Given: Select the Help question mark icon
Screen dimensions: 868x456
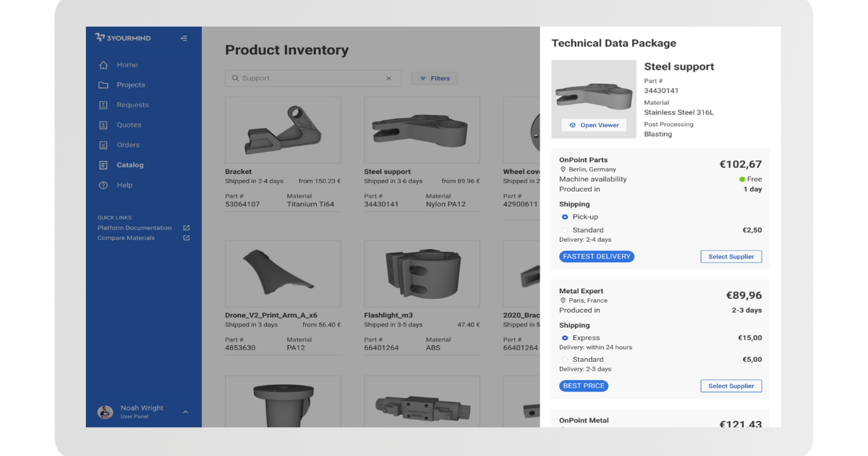Looking at the screenshot, I should [x=103, y=185].
